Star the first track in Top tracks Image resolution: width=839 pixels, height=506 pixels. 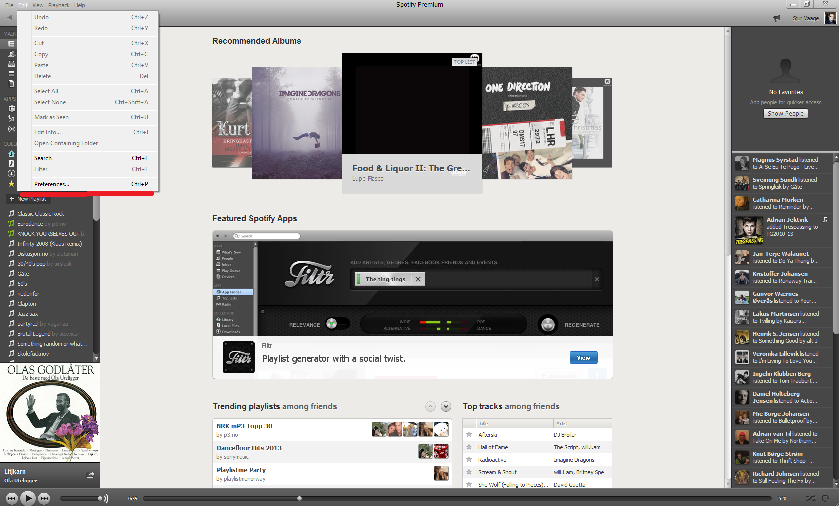point(469,435)
